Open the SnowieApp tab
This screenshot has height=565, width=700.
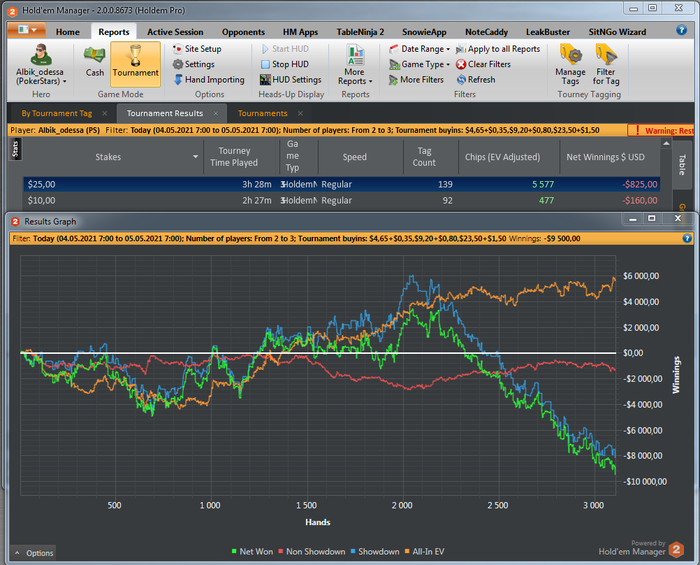coord(424,32)
